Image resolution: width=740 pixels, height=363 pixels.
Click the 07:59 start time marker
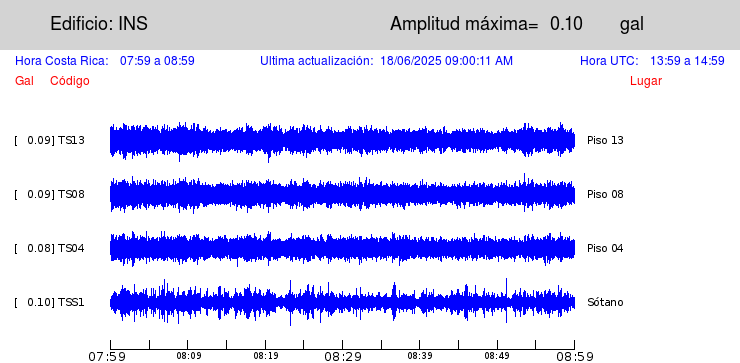pyautogui.click(x=107, y=356)
